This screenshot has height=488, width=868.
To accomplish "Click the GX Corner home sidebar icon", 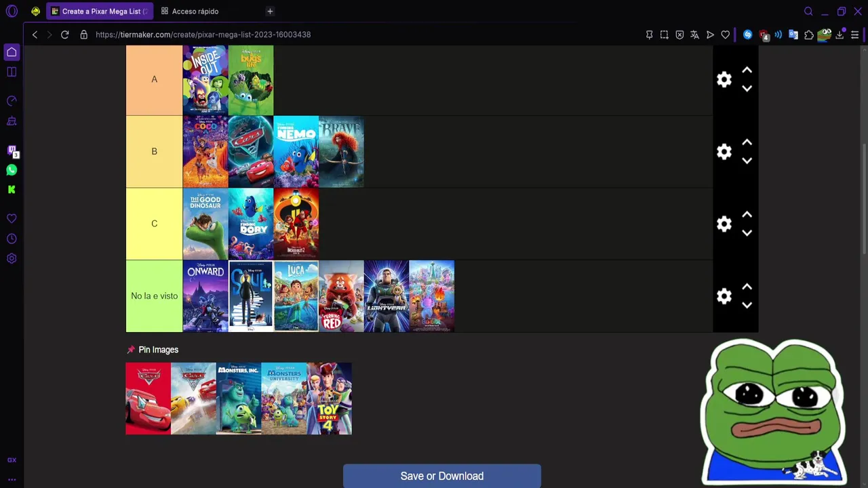I will pyautogui.click(x=12, y=52).
